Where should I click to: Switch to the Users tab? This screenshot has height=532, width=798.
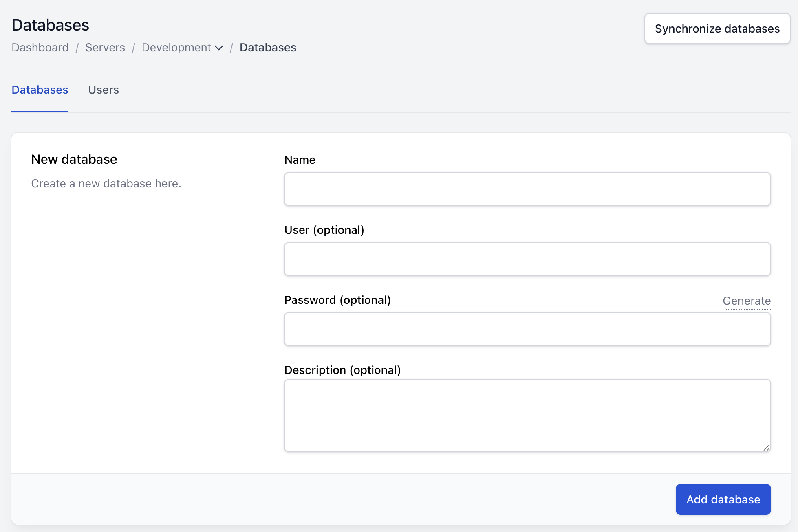[104, 90]
